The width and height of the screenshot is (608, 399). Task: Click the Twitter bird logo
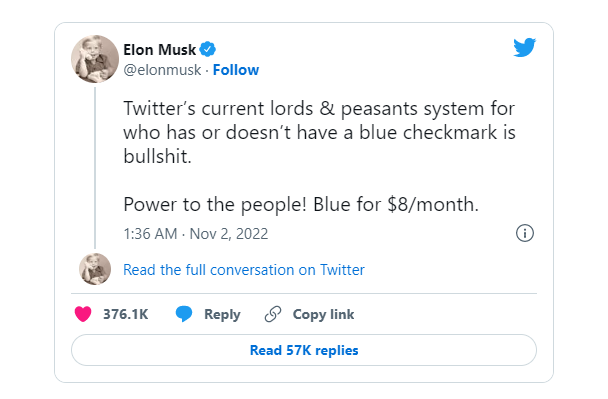(525, 47)
